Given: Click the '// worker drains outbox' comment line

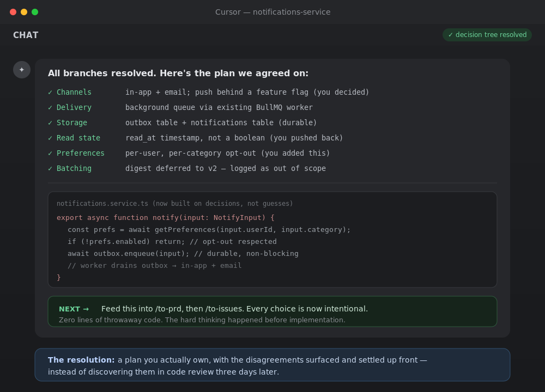Looking at the screenshot, I should click(155, 266).
